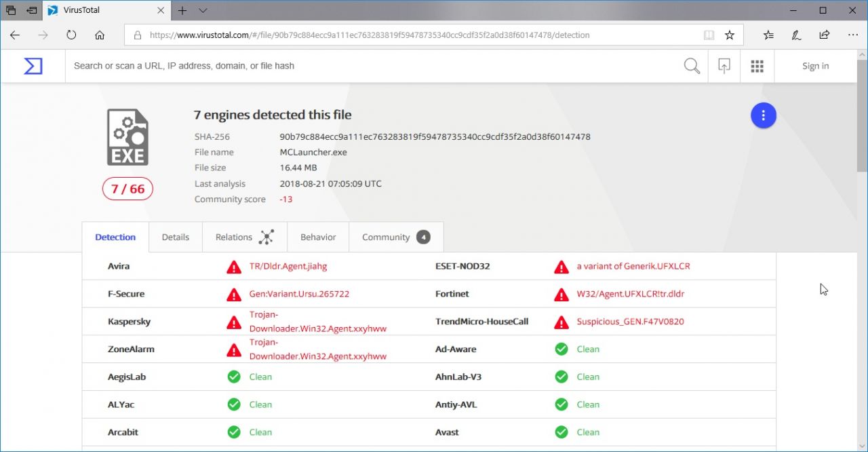Screen dimensions: 868x452
Task: Open the blue three-dot options button
Action: point(763,116)
